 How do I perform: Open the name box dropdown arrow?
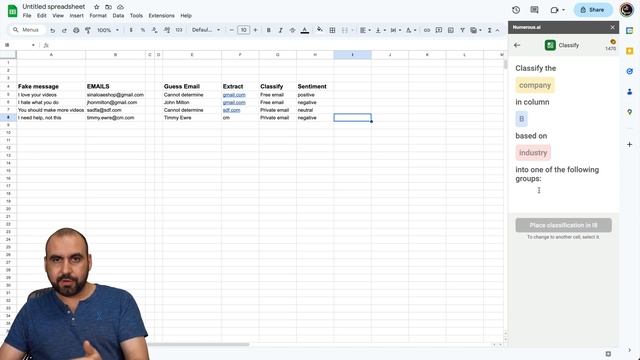(33, 45)
